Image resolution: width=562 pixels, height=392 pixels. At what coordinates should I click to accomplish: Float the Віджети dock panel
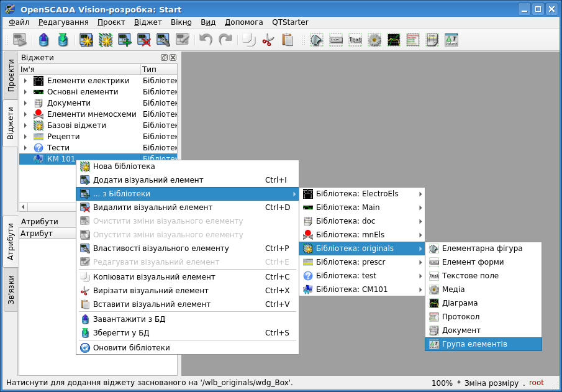point(164,57)
